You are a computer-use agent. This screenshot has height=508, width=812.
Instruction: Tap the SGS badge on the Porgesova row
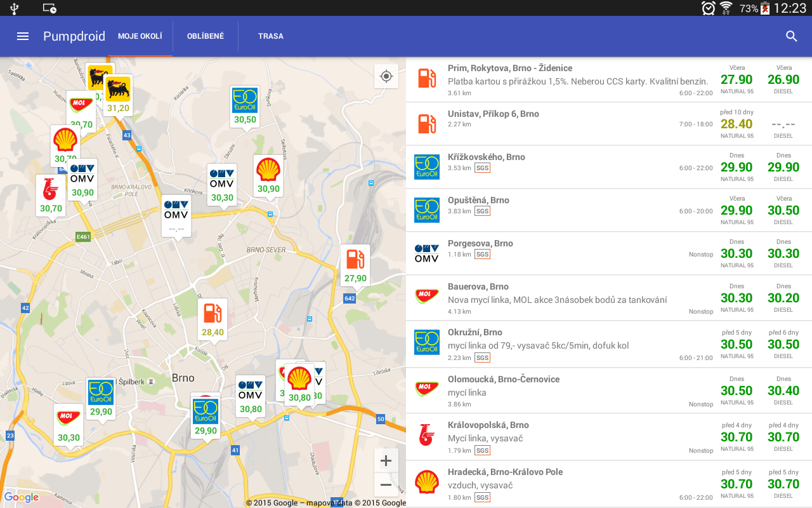pos(483,255)
